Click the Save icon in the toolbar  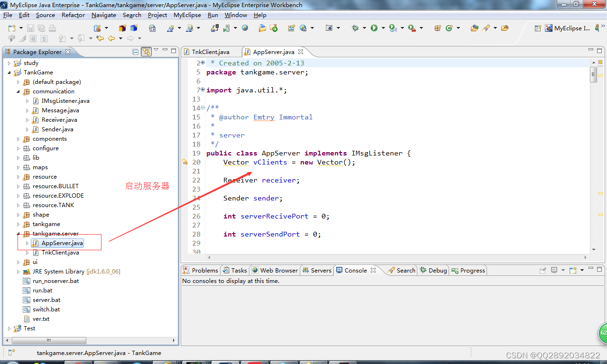tap(29, 28)
